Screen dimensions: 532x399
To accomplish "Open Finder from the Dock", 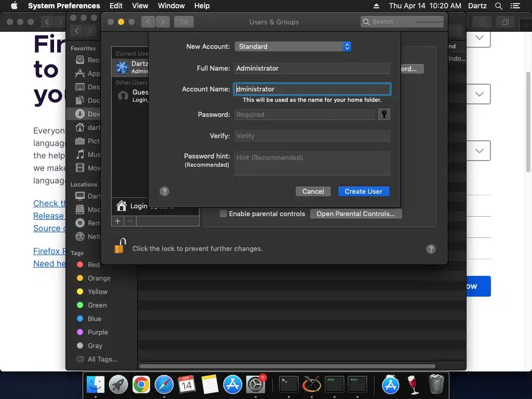I will (96, 385).
